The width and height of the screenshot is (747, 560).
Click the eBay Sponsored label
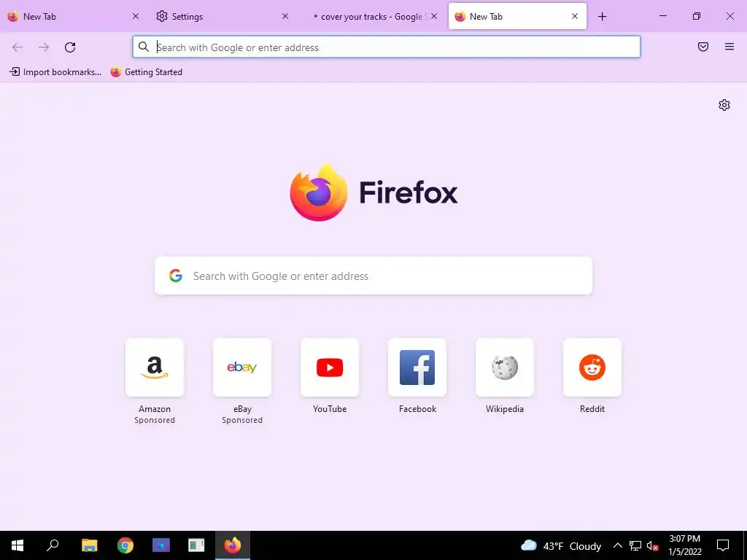242,420
